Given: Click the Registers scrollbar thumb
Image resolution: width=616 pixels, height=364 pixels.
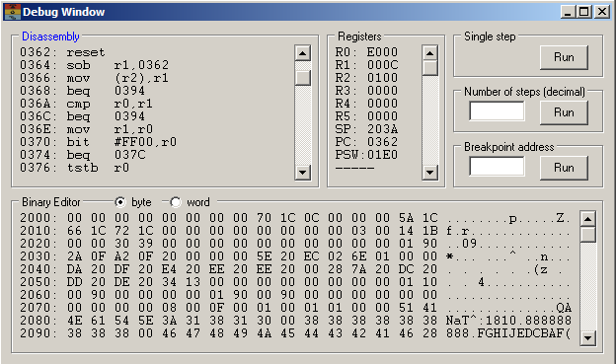Looking at the screenshot, I should (x=429, y=68).
